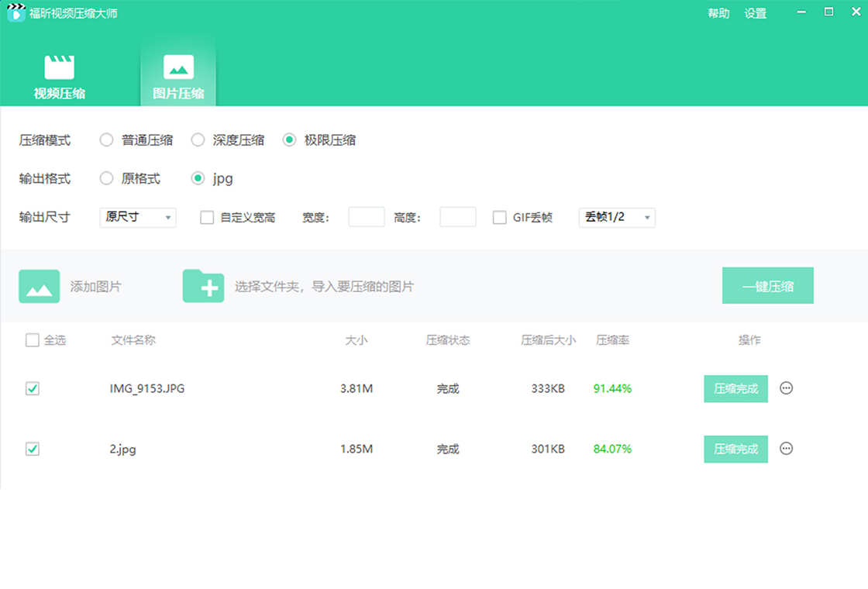Open the 设置 settings menu
The height and width of the screenshot is (589, 868).
pyautogui.click(x=755, y=13)
